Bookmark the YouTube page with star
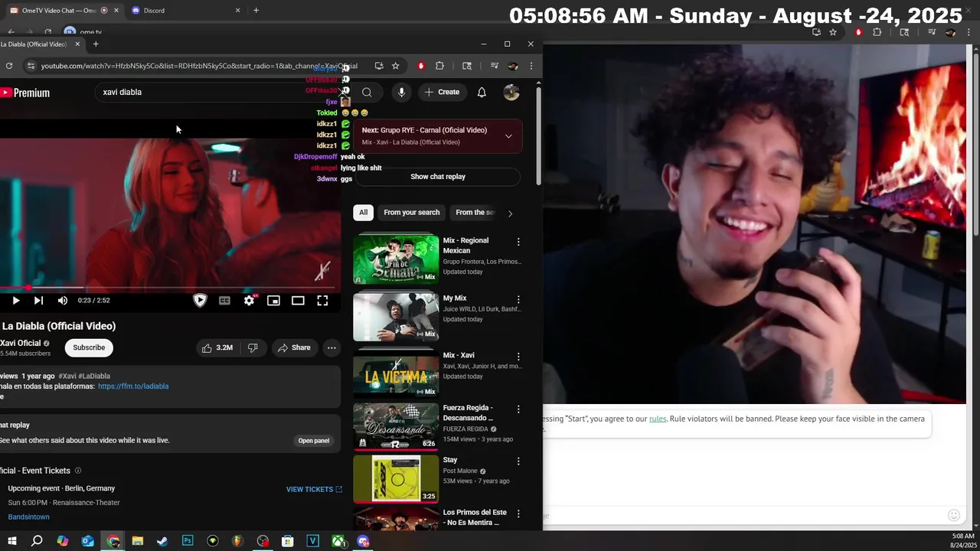The width and height of the screenshot is (980, 551). [395, 66]
